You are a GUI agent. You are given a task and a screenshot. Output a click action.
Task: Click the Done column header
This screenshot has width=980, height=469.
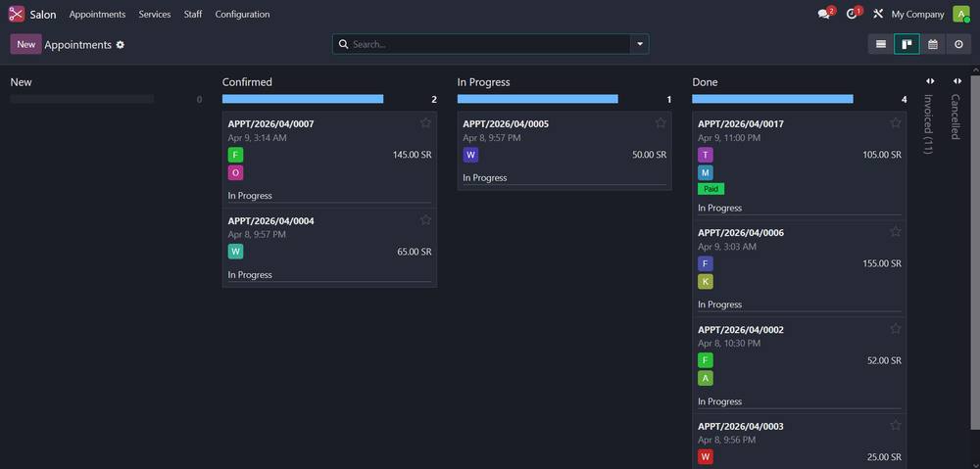(x=705, y=82)
